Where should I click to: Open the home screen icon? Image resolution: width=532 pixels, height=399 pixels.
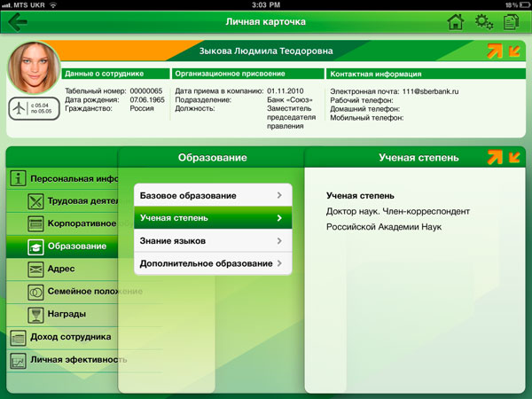[x=456, y=22]
